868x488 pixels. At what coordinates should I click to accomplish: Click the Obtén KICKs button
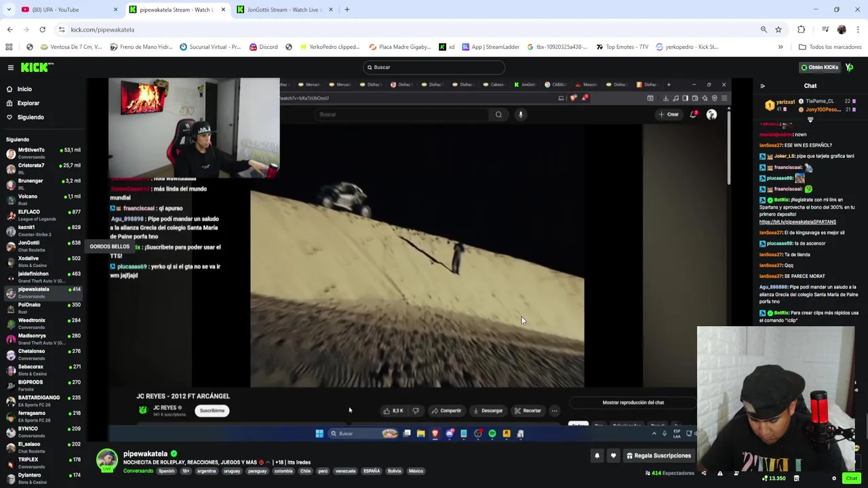point(820,67)
